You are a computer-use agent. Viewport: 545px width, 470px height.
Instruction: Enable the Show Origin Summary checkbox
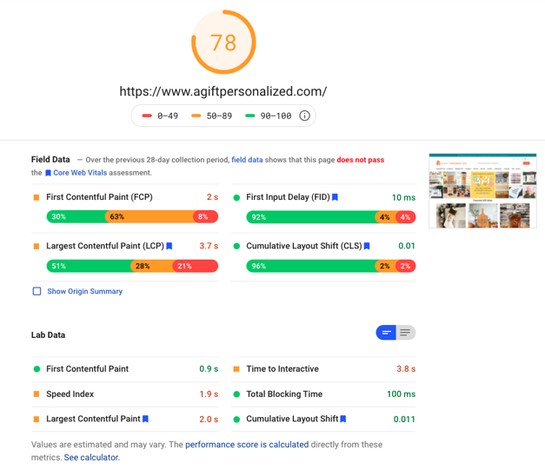tap(37, 291)
